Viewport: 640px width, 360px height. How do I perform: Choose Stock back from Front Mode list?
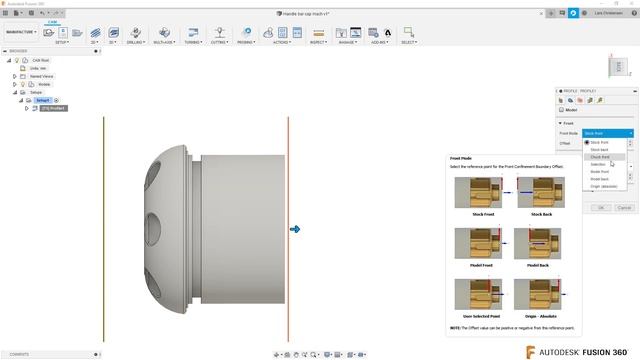599,150
